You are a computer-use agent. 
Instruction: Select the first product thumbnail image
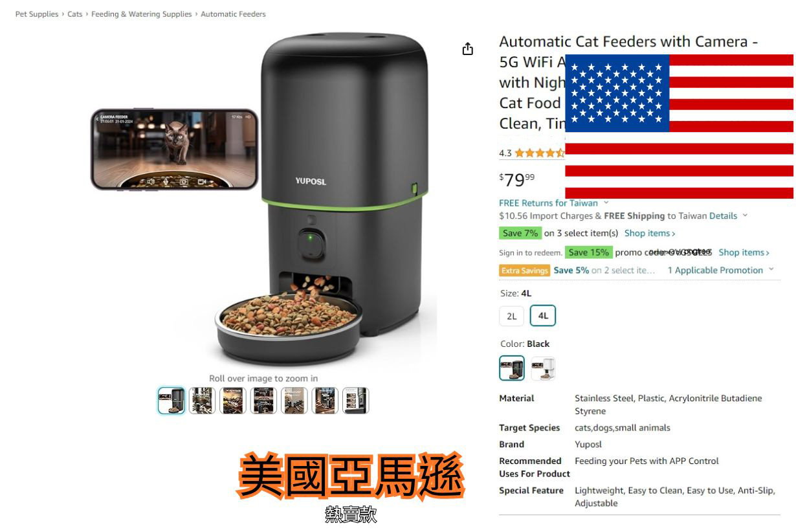[171, 401]
